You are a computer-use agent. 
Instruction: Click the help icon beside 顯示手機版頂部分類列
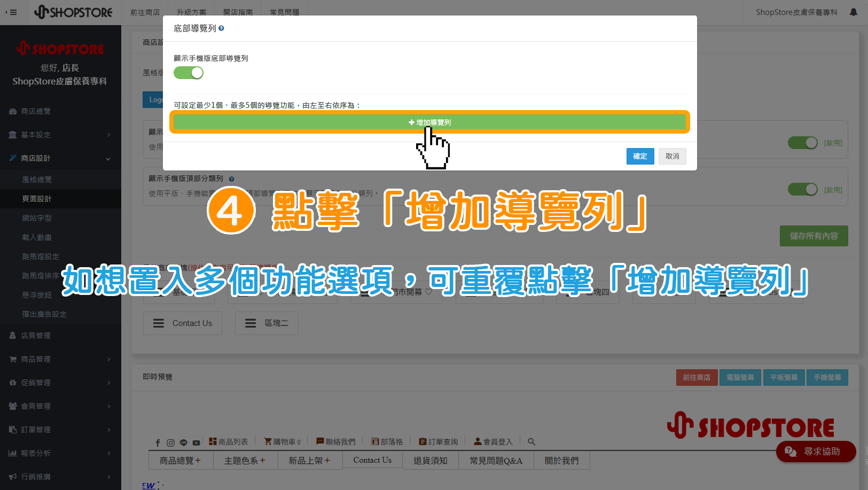(231, 179)
